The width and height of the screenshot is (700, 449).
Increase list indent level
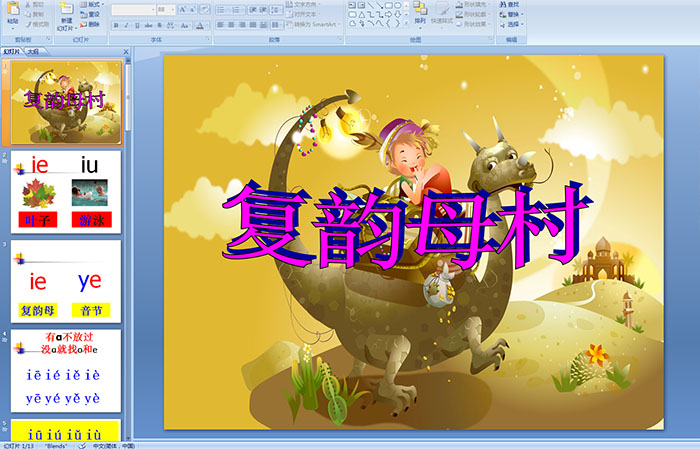[x=263, y=10]
